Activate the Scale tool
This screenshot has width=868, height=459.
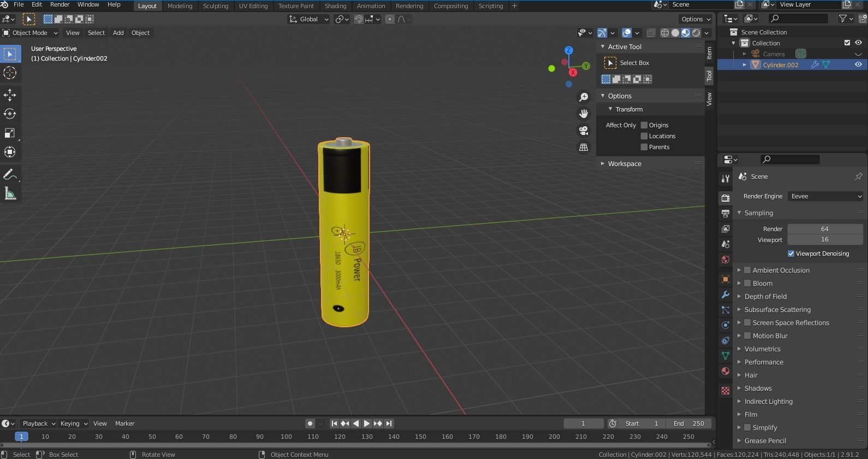[x=10, y=133]
